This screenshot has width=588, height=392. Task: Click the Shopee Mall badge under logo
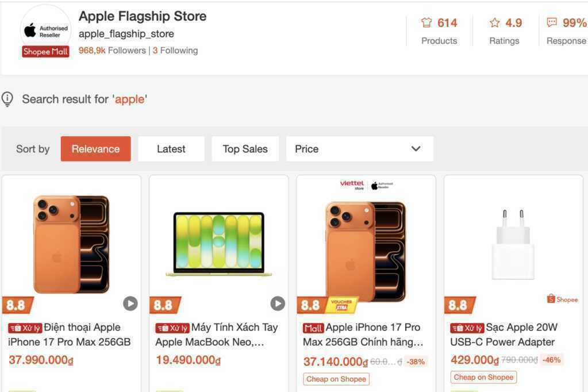(x=45, y=52)
